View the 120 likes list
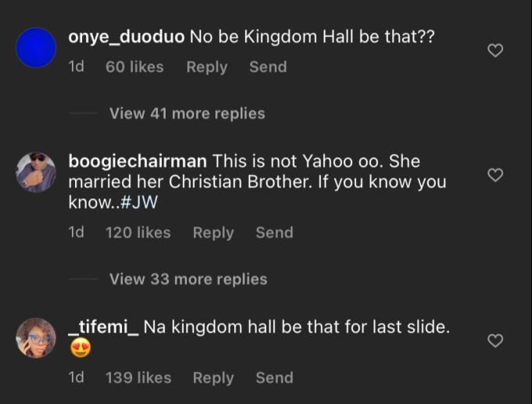The image size is (532, 404). [137, 232]
